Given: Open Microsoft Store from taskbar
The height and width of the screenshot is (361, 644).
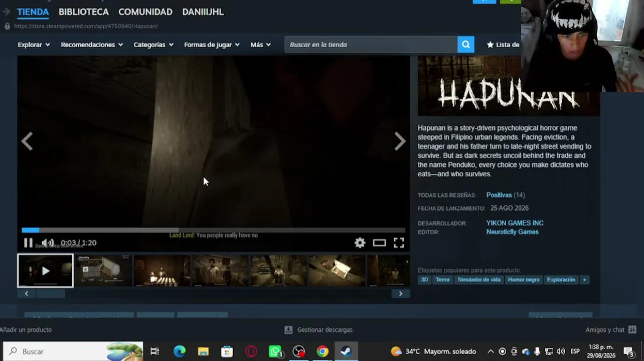Looking at the screenshot, I should tap(227, 351).
